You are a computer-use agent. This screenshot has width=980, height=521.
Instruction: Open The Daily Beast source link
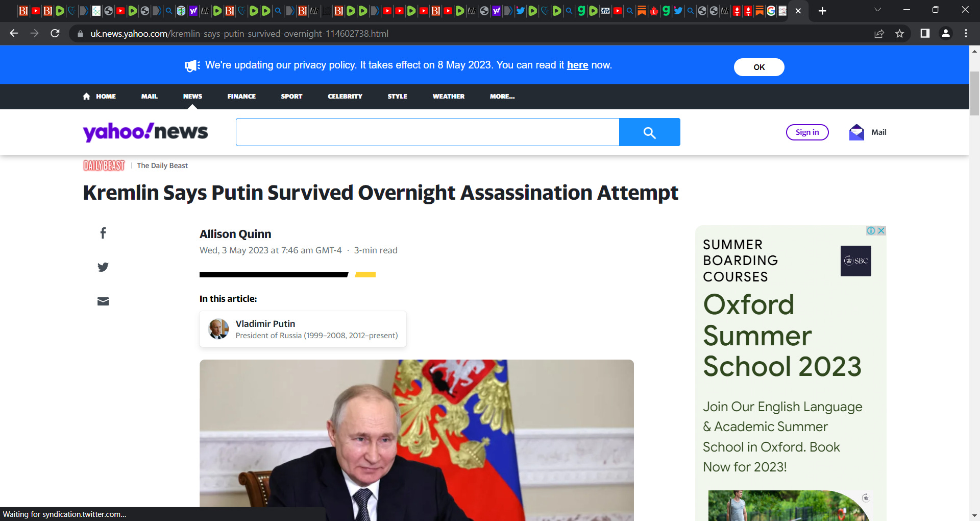tap(162, 165)
